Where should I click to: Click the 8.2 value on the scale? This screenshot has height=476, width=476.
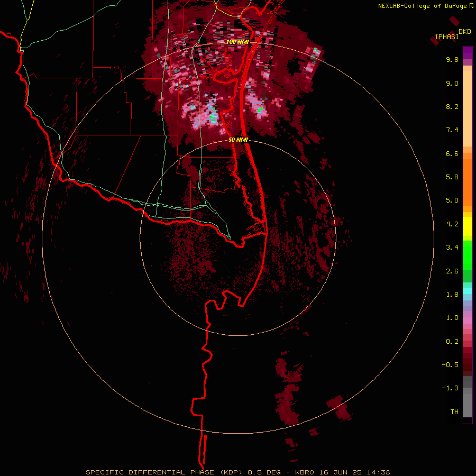(452, 107)
